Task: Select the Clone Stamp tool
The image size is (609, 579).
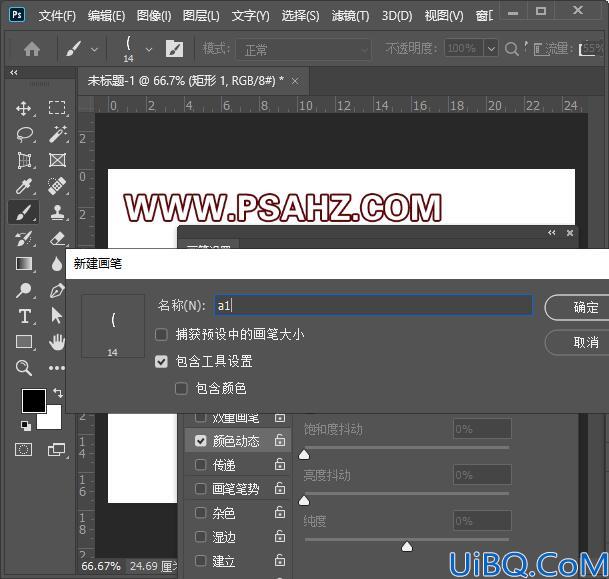Action: 57,212
